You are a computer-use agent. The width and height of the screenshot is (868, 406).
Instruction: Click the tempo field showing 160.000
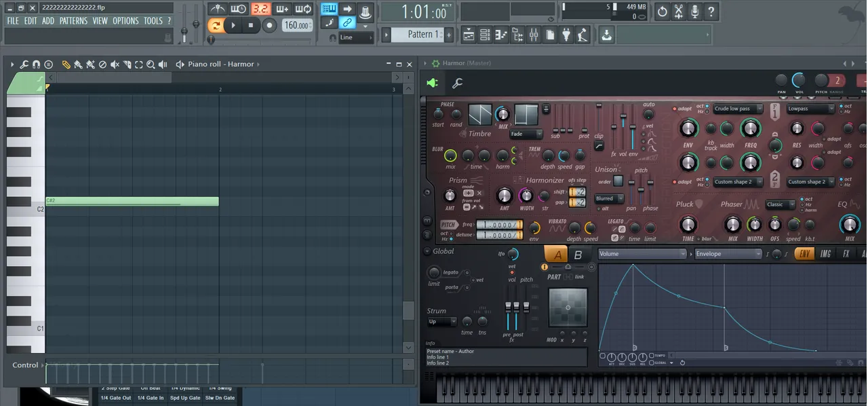(x=297, y=25)
